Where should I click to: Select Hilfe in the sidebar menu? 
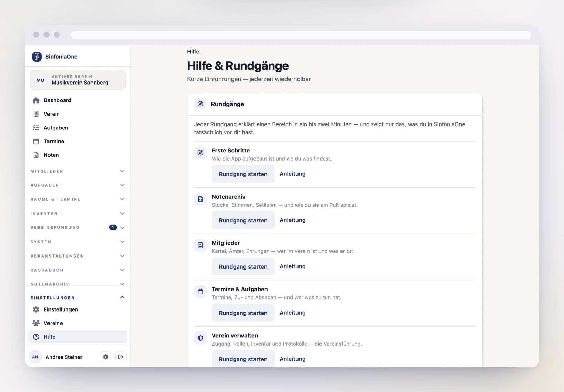click(78, 337)
